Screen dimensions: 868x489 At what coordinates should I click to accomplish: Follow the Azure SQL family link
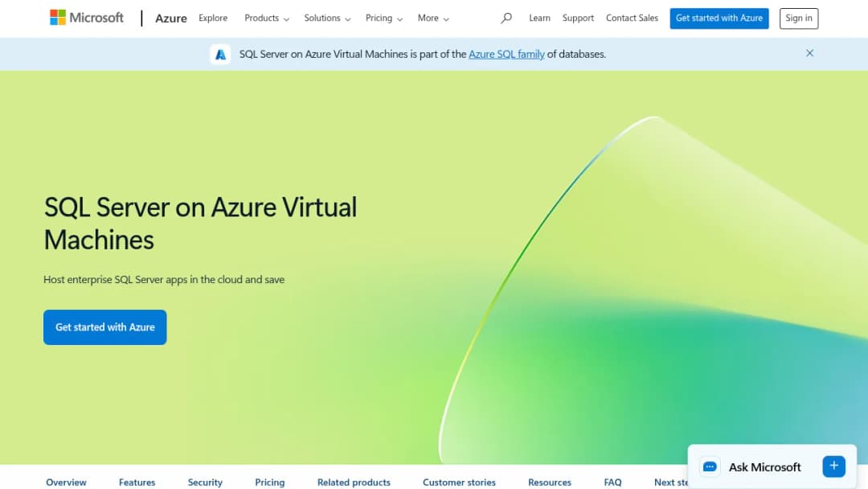coord(506,54)
